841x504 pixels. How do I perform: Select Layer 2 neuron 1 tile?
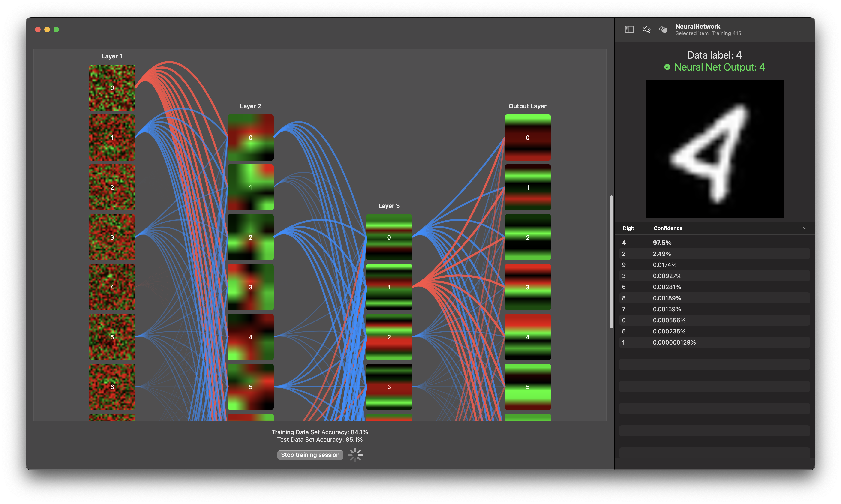250,187
